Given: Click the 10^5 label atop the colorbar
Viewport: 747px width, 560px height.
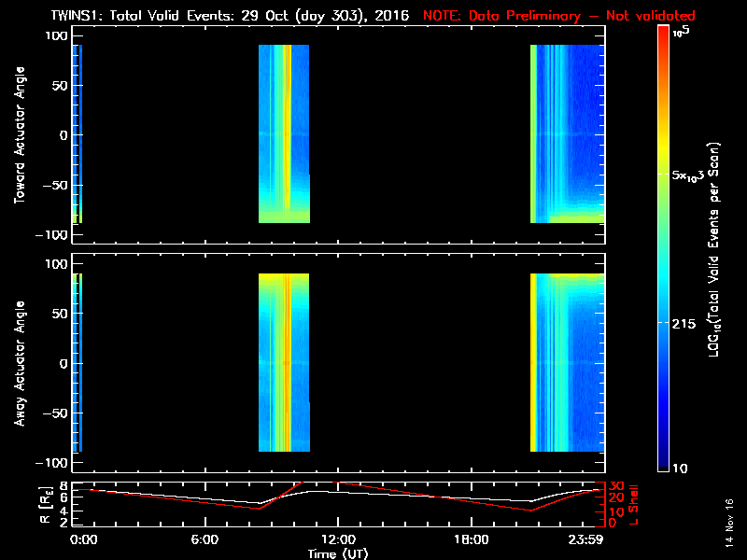Looking at the screenshot, I should coord(682,32).
